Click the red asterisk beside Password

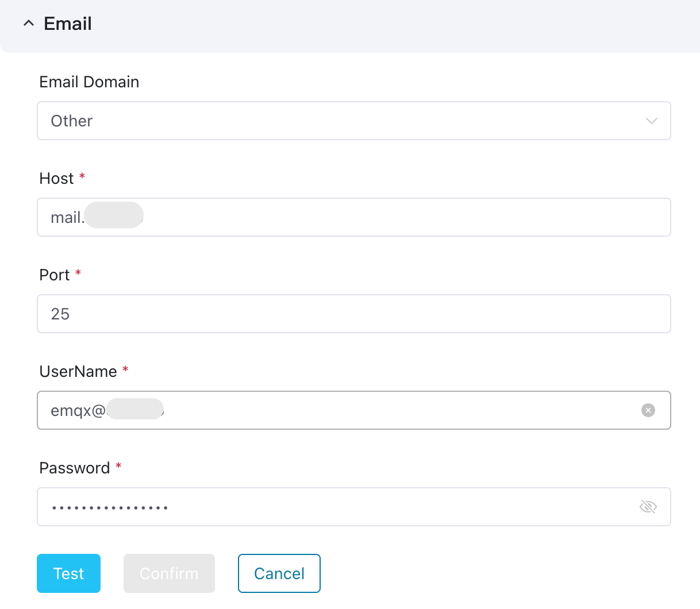point(118,466)
